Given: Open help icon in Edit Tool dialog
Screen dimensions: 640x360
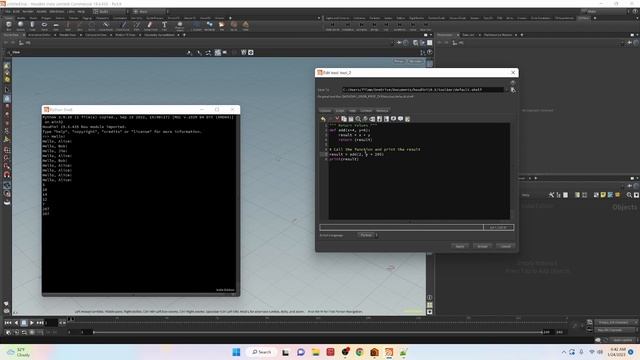Looking at the screenshot, I should coord(513,82).
